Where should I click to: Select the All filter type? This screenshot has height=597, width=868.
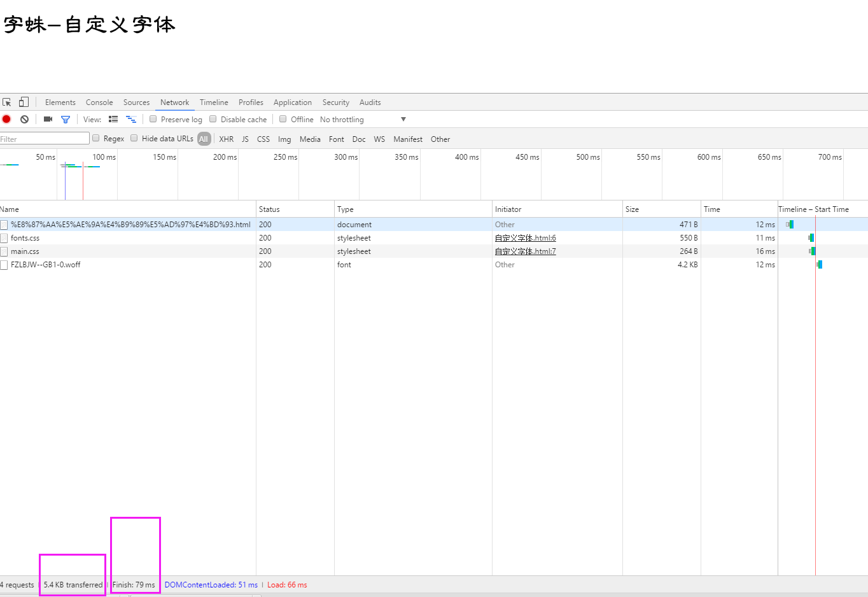tap(204, 139)
